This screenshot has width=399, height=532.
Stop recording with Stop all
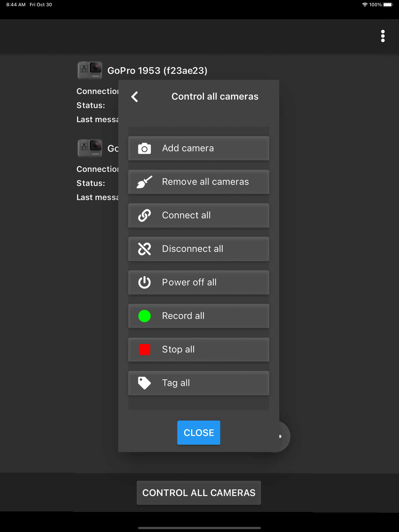click(x=198, y=350)
